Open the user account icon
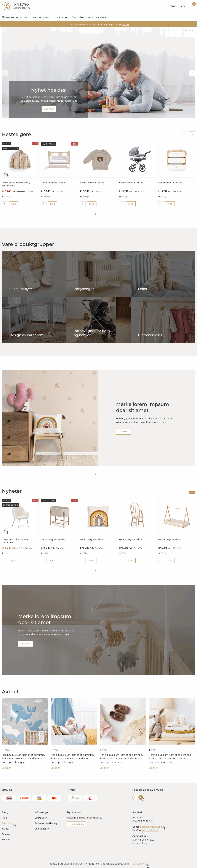 click(183, 6)
